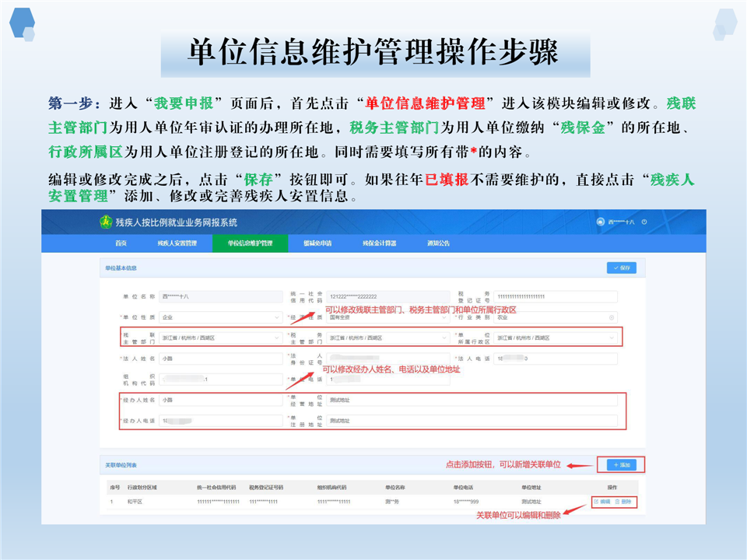Image resolution: width=747 pixels, height=560 pixels.
Task: Click the system logo emblem in header
Action: [x=105, y=222]
